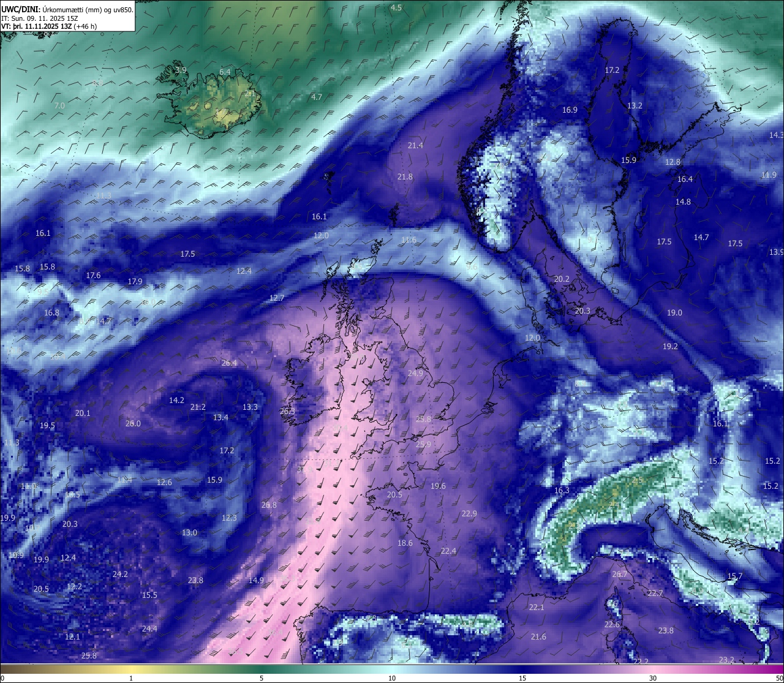Screen dimensions: 784x683
Task: Click the 14.3 value at the right edge
Action: point(776,135)
